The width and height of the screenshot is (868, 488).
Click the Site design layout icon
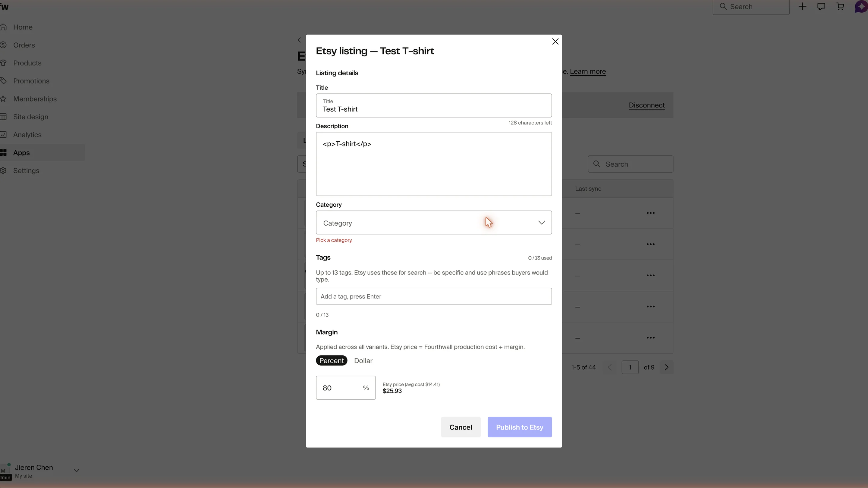pos(3,117)
